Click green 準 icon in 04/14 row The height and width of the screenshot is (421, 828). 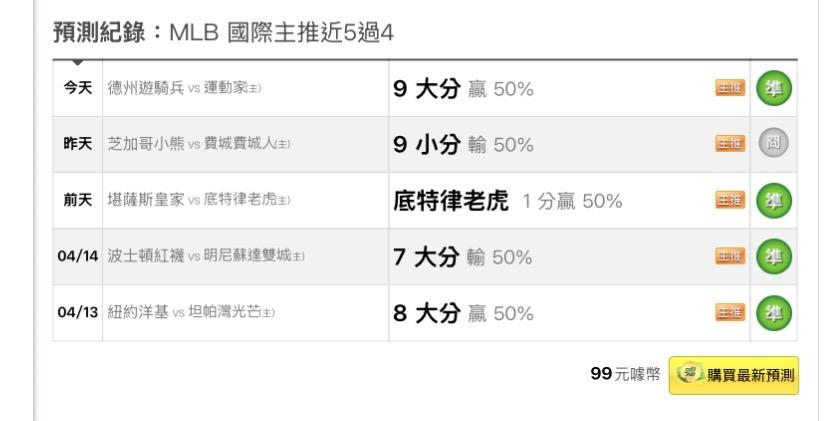[x=771, y=257]
